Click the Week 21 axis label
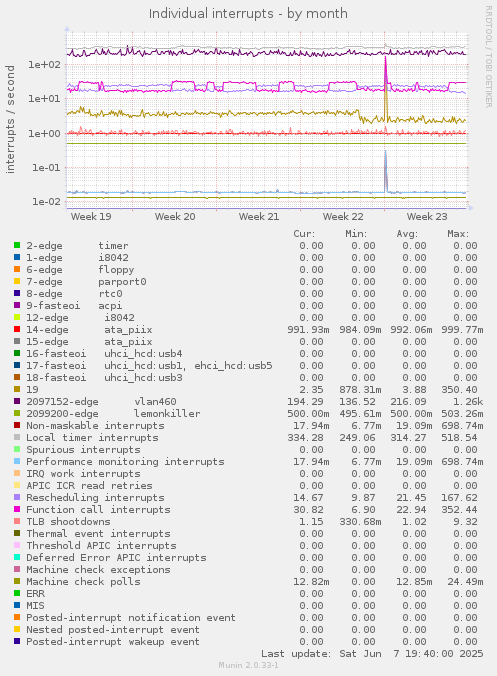The image size is (497, 676). [259, 216]
